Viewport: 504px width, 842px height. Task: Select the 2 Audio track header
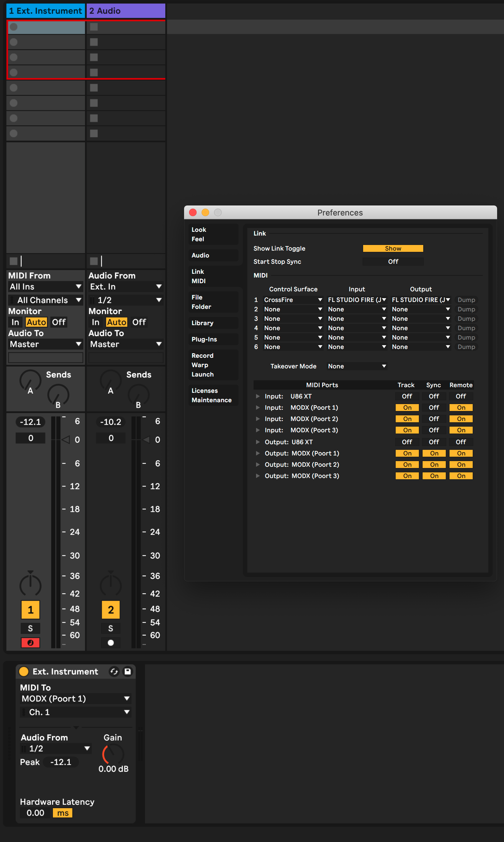126,11
